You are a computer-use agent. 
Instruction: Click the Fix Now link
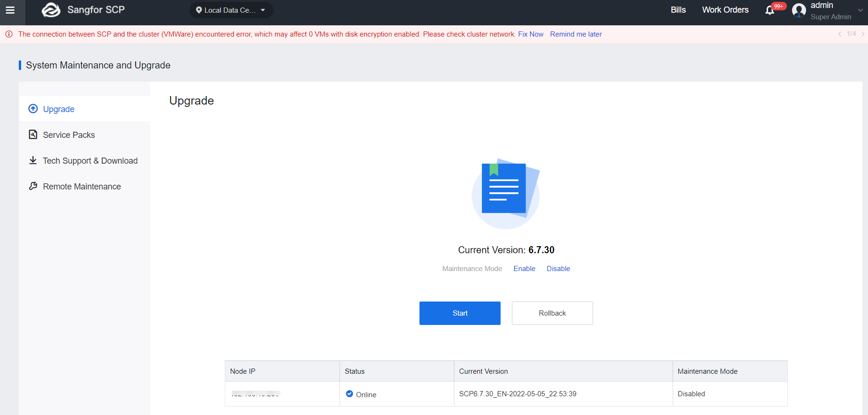pyautogui.click(x=531, y=34)
